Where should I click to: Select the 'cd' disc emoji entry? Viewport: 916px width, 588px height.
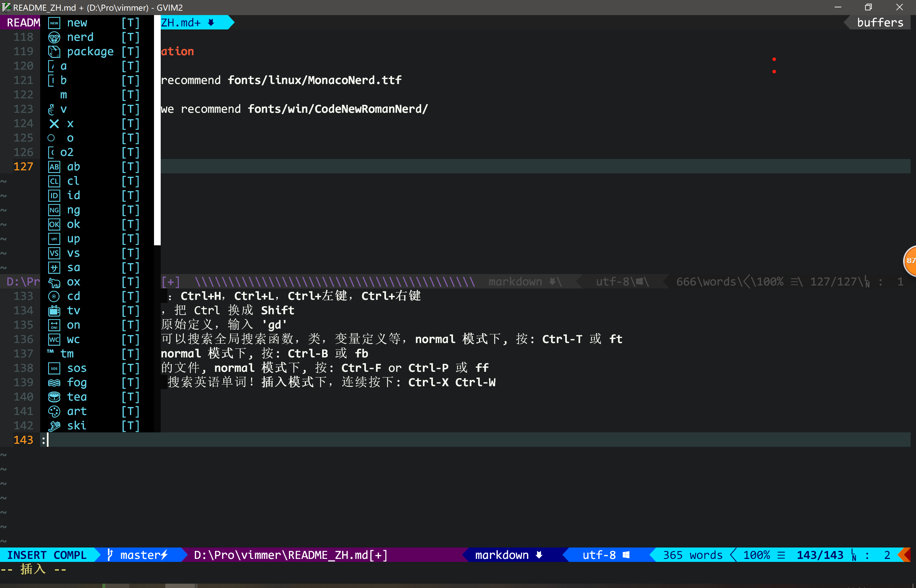coord(97,296)
